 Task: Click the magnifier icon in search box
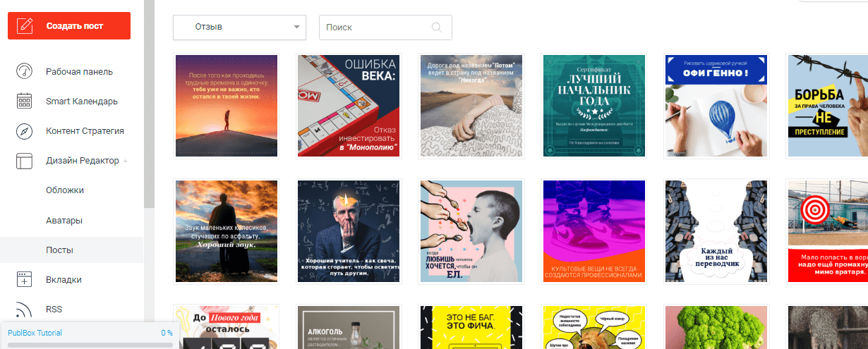tap(436, 27)
